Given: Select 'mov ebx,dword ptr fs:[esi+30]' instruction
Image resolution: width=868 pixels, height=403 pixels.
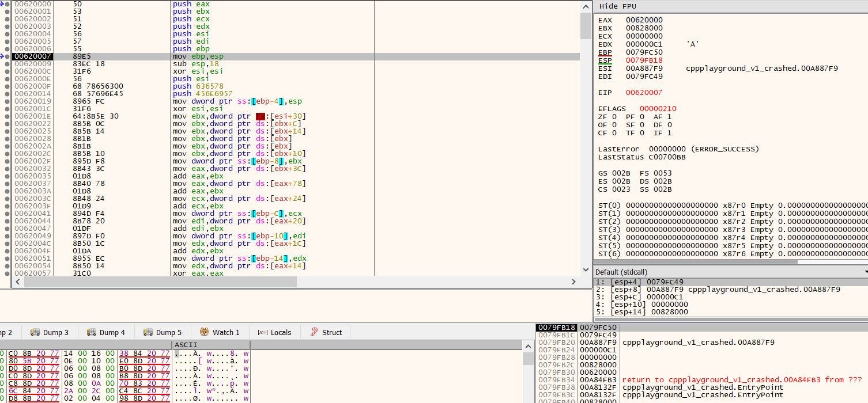Looking at the screenshot, I should pos(239,116).
